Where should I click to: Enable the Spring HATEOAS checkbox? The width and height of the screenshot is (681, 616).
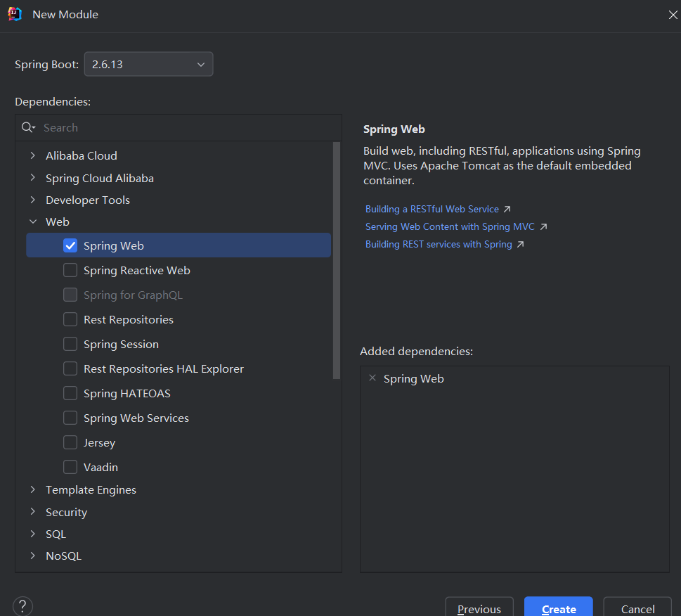click(70, 393)
